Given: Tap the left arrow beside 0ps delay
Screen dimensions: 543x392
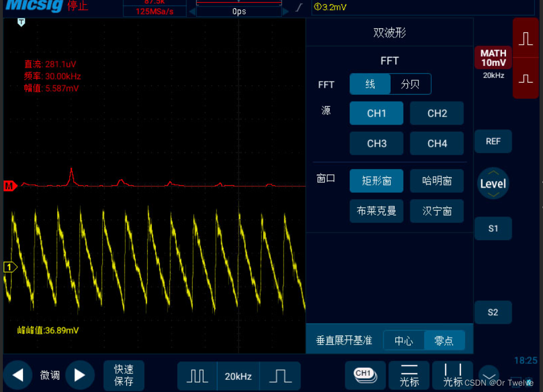Looking at the screenshot, I should (x=192, y=12).
